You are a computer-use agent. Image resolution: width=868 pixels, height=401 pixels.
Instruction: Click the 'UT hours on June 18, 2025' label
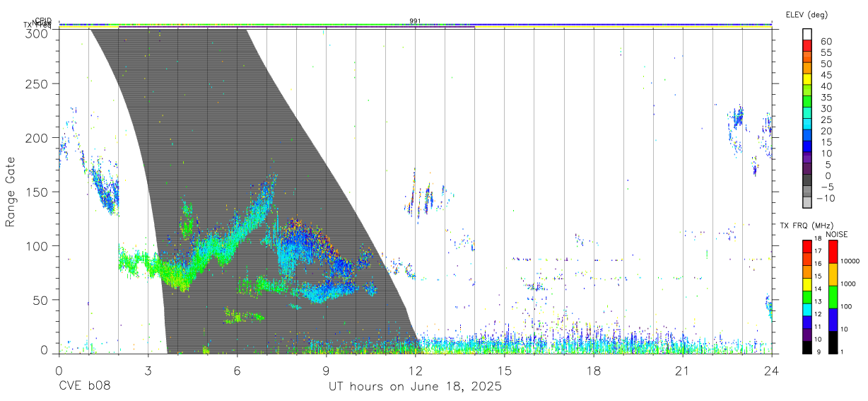(415, 387)
